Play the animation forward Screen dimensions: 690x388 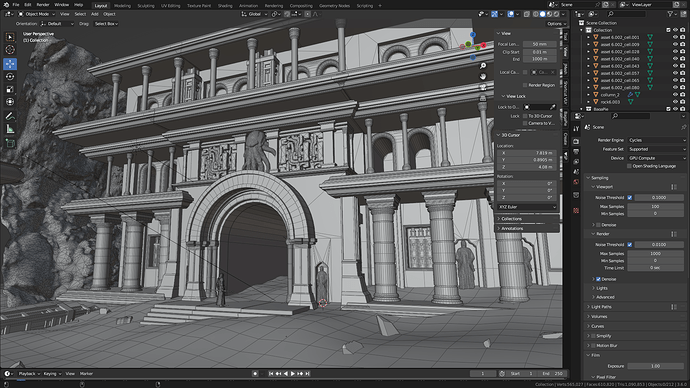click(x=293, y=373)
